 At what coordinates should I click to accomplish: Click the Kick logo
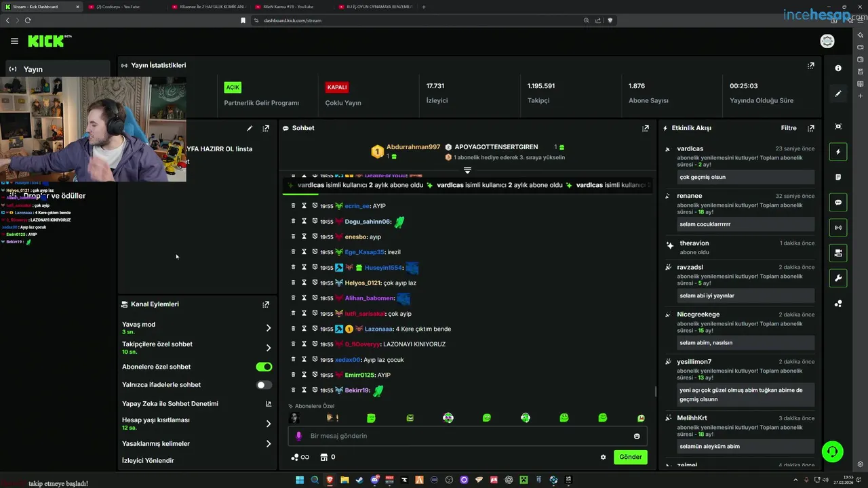tap(46, 41)
